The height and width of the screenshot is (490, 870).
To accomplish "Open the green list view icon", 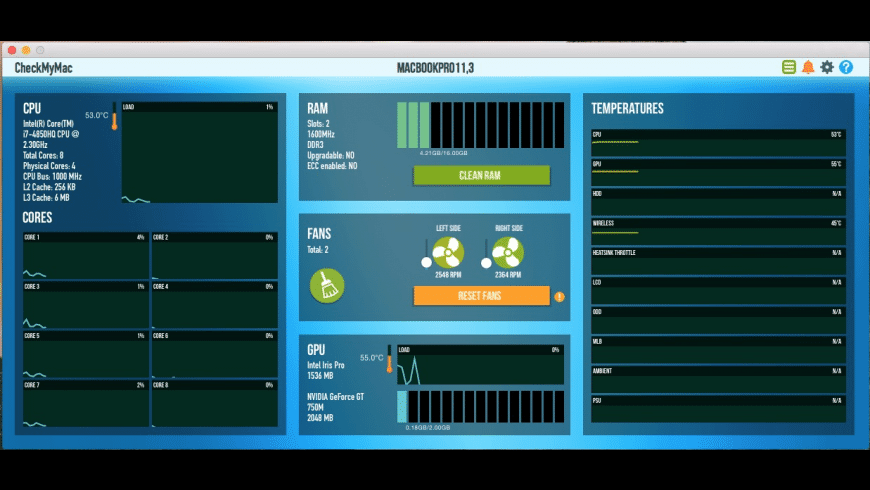I will click(788, 68).
